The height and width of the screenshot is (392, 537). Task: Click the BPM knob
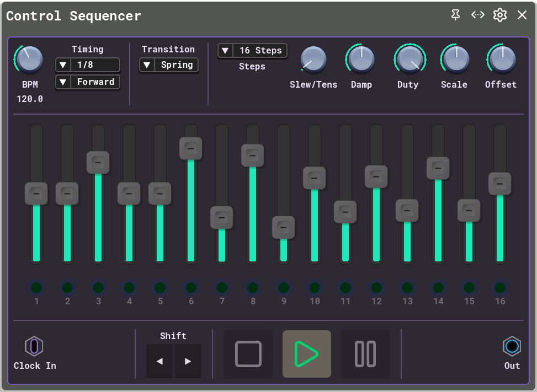(30, 60)
